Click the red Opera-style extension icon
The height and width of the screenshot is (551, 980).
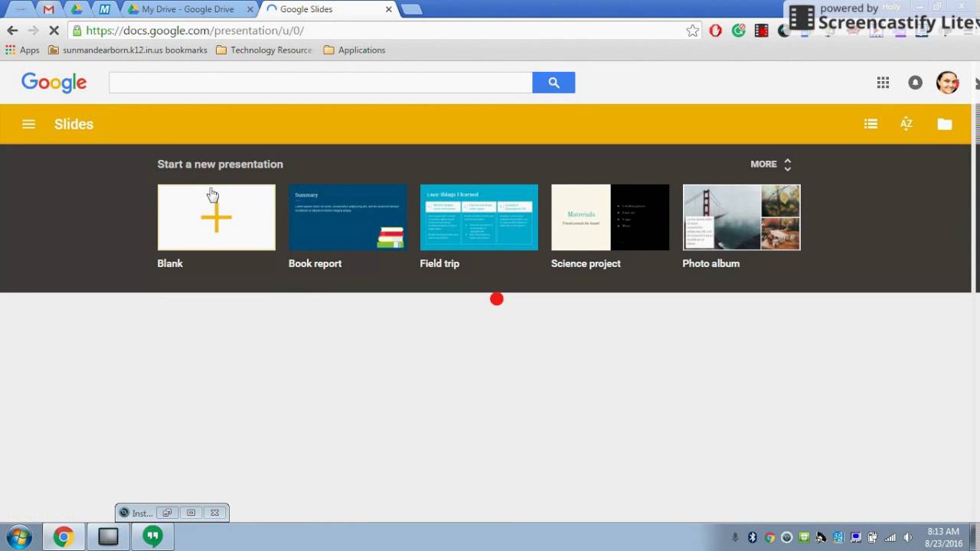(715, 31)
